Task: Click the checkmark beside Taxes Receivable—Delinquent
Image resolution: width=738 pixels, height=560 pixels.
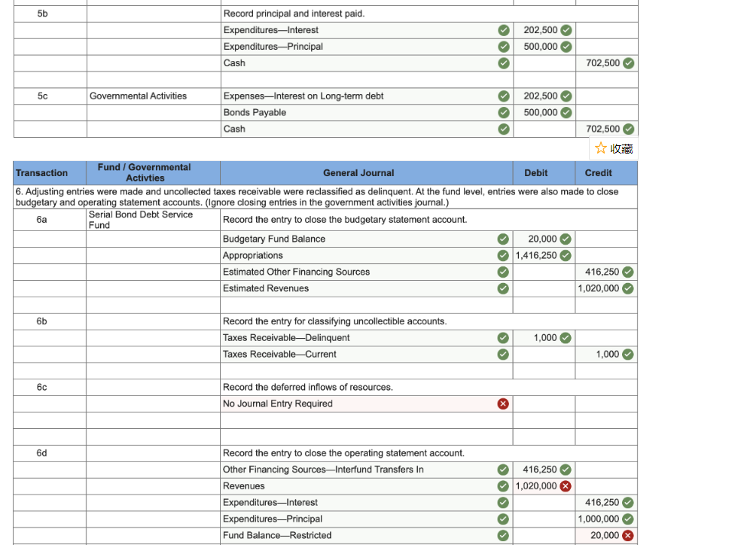Action: 502,338
